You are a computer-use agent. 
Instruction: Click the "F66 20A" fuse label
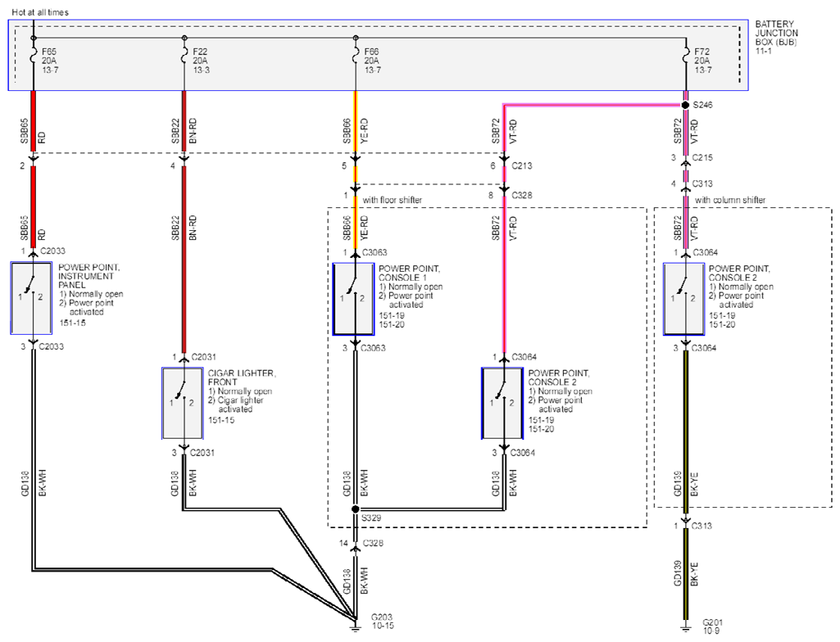tap(372, 57)
